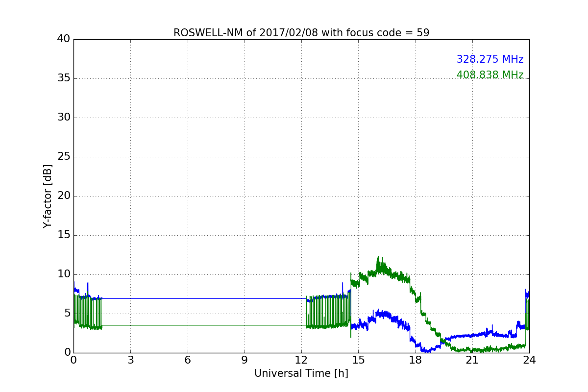Click x-axis tick label 18
This screenshot has height=392, width=588.
pos(416,360)
